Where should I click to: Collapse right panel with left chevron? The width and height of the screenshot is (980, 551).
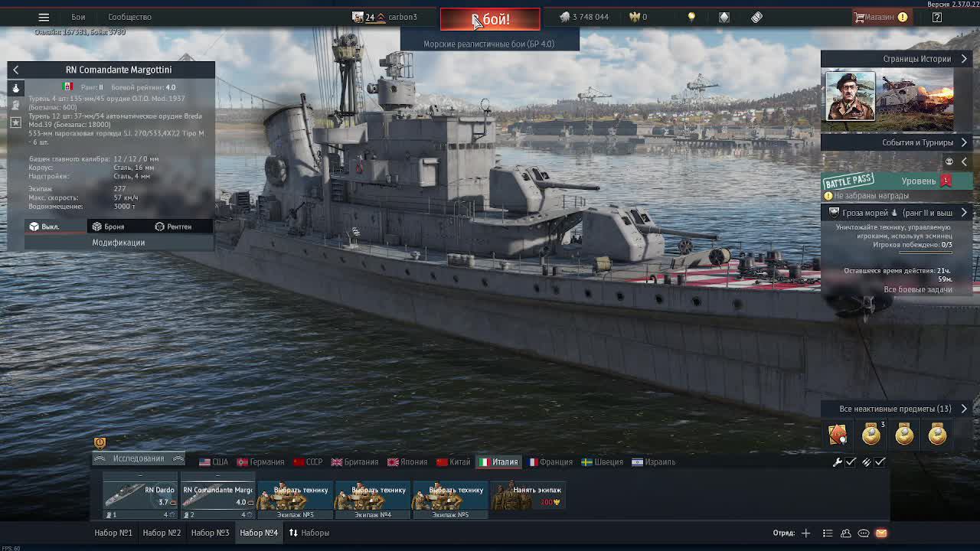[964, 161]
